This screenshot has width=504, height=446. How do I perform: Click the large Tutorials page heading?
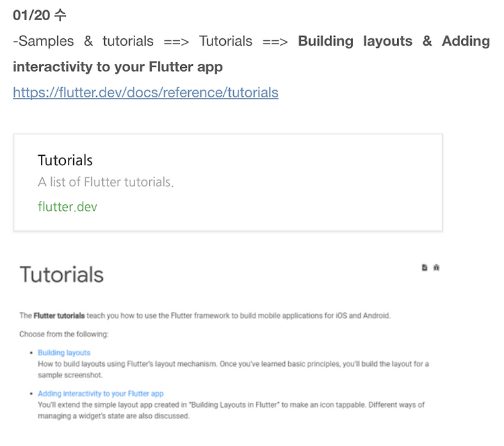62,275
